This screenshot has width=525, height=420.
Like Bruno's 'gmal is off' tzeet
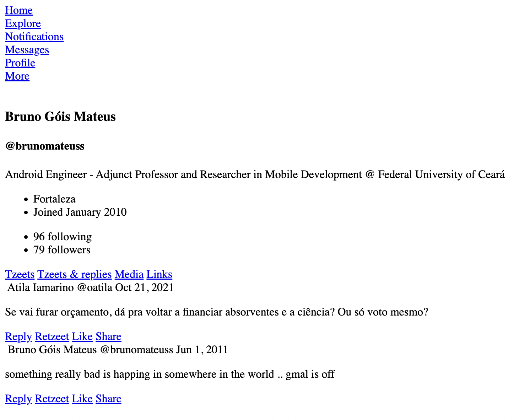(82, 399)
